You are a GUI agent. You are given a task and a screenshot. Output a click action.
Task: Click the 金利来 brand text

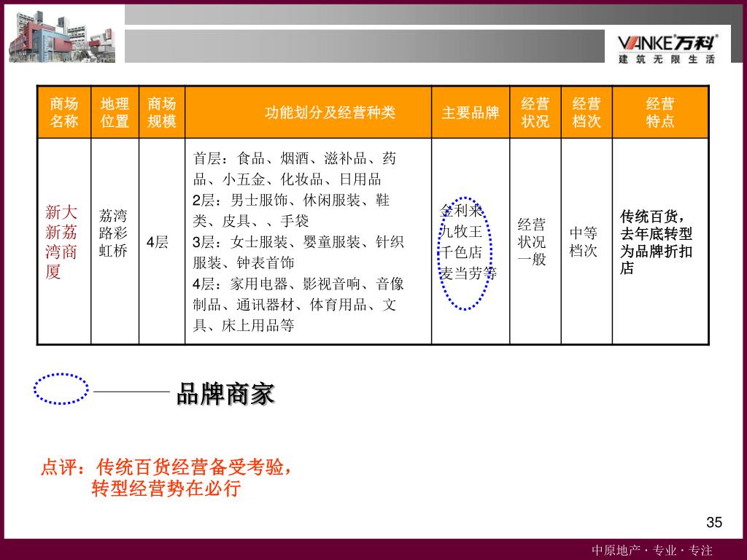[x=461, y=211]
